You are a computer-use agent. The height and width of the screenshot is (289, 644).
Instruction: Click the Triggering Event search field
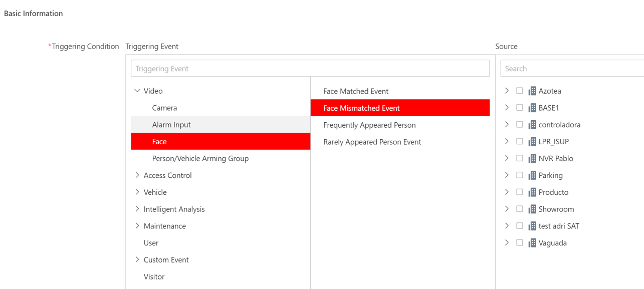(310, 69)
